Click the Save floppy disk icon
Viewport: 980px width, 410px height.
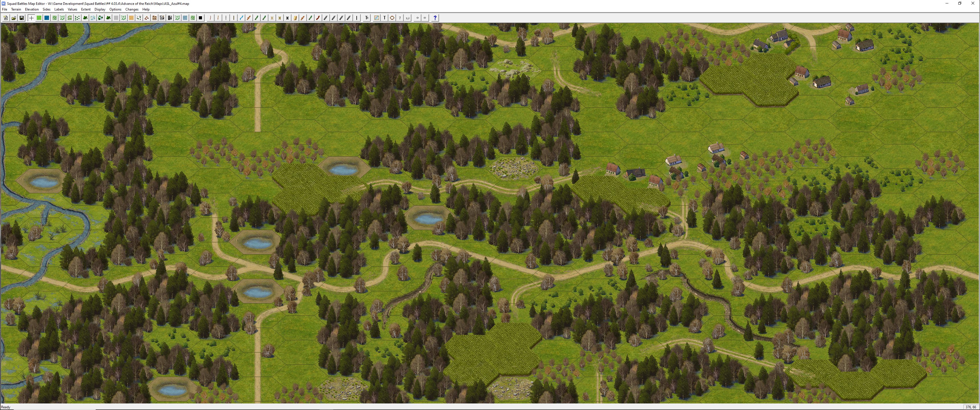click(x=22, y=18)
